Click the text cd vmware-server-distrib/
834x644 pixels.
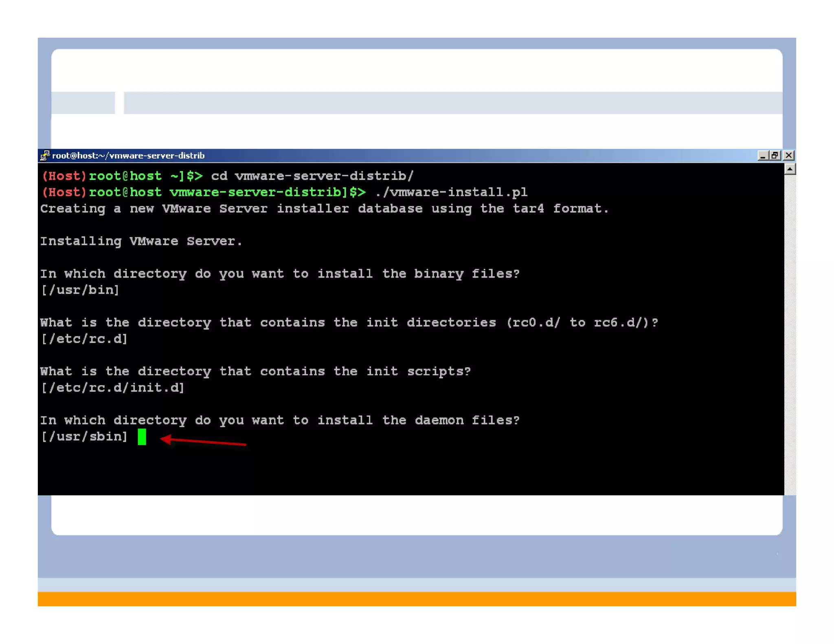[312, 176]
